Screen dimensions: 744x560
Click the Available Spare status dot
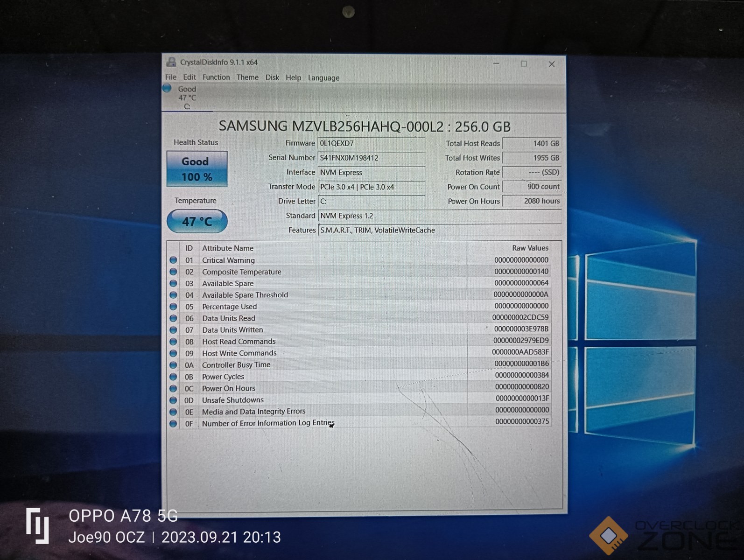(x=173, y=283)
